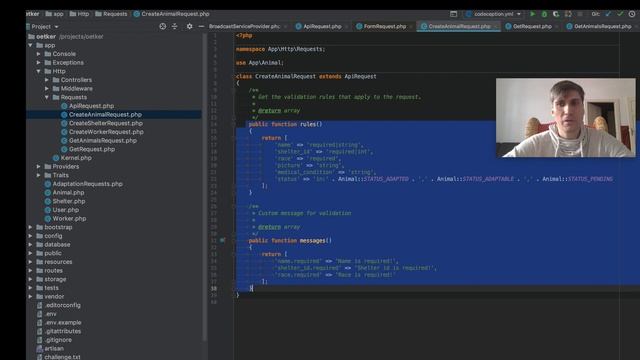Select CreateShelterRequest.php in project tree
Image resolution: width=640 pixels, height=360 pixels.
[x=106, y=123]
